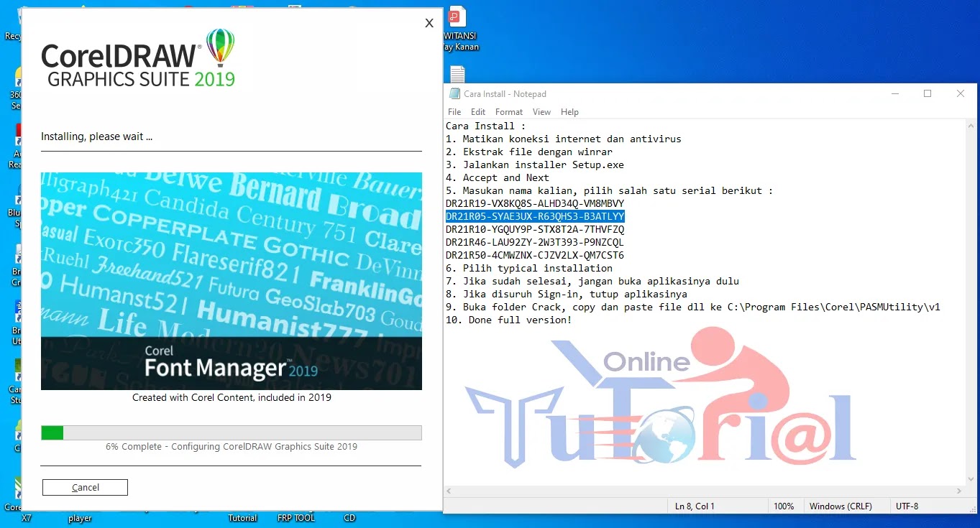
Task: Click line '10. Done full version!'
Action: coord(509,320)
